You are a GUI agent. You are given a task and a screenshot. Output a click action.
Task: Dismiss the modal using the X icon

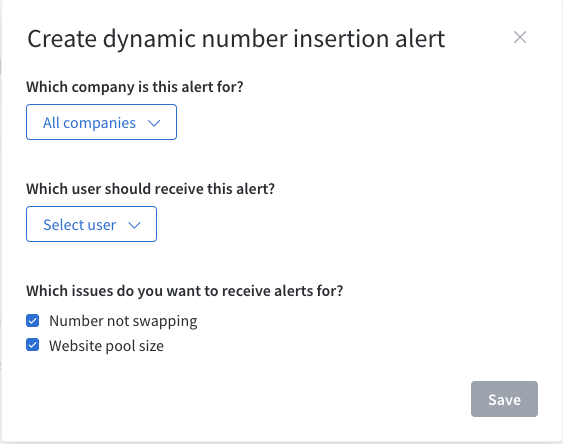[x=520, y=37]
